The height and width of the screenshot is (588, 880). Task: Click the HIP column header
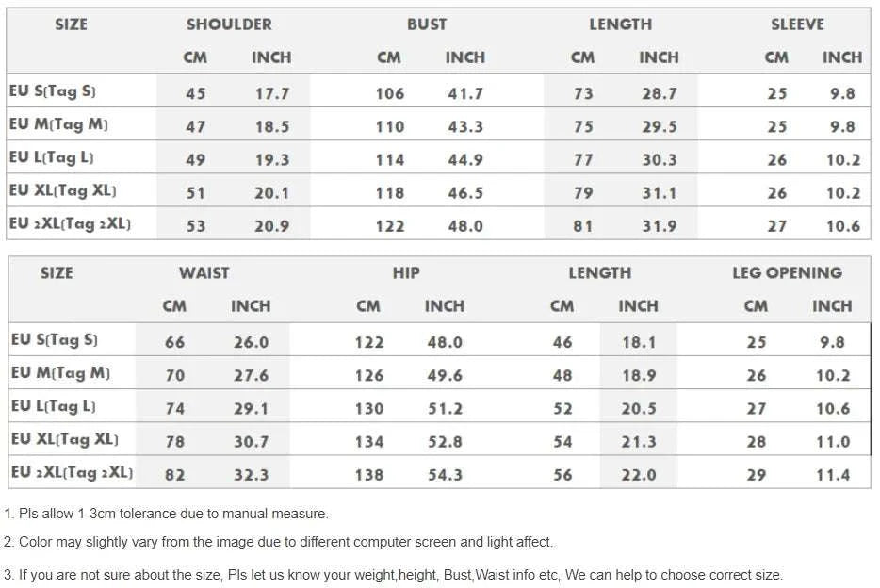(x=406, y=273)
